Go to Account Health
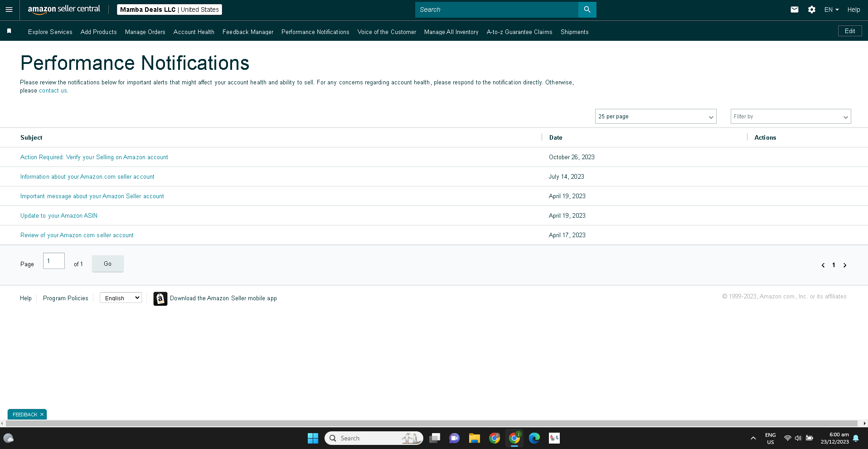This screenshot has width=868, height=449. (194, 32)
